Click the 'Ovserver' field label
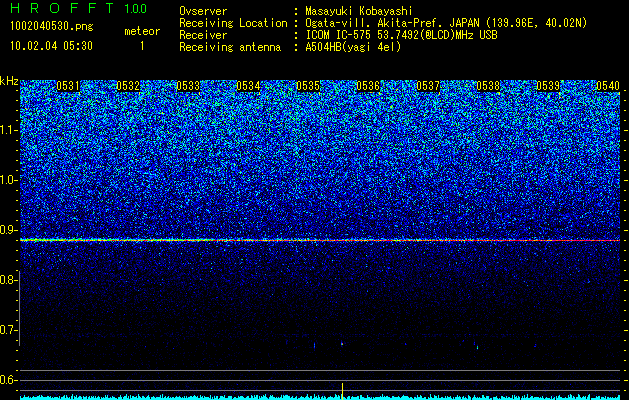629x400 pixels. [203, 11]
